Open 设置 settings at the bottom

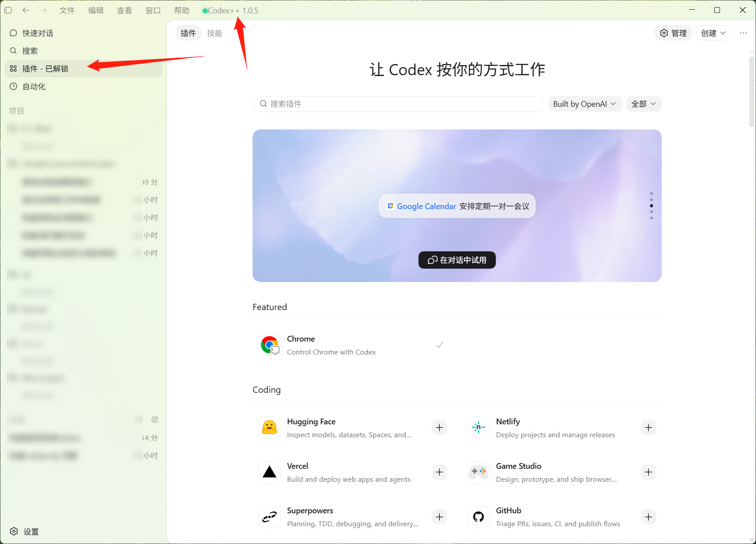click(x=24, y=532)
